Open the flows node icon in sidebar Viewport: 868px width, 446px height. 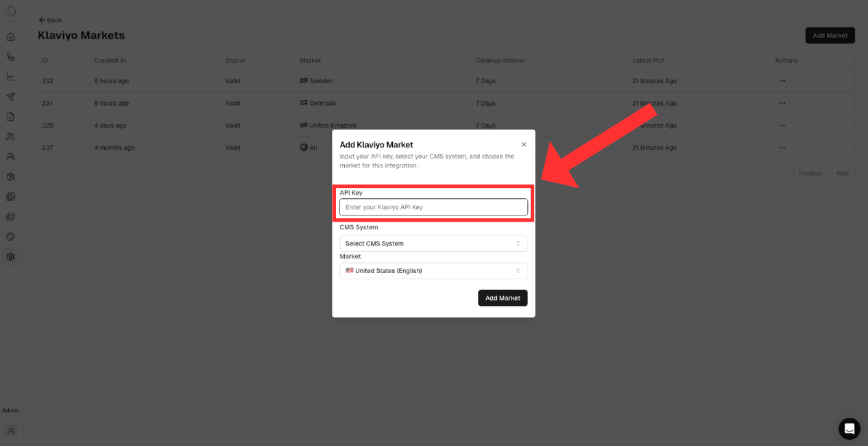(10, 57)
